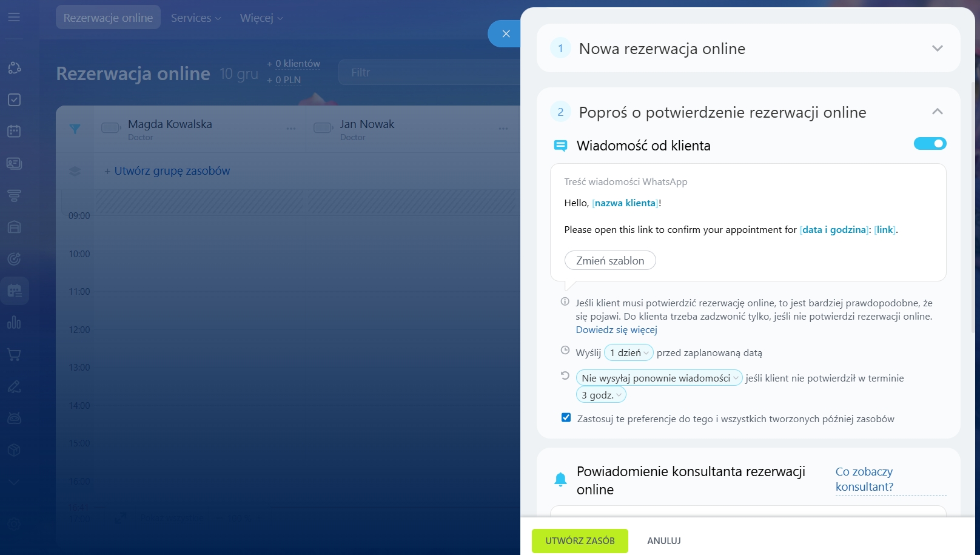Click the data i godzina placeholder tag

pos(834,230)
